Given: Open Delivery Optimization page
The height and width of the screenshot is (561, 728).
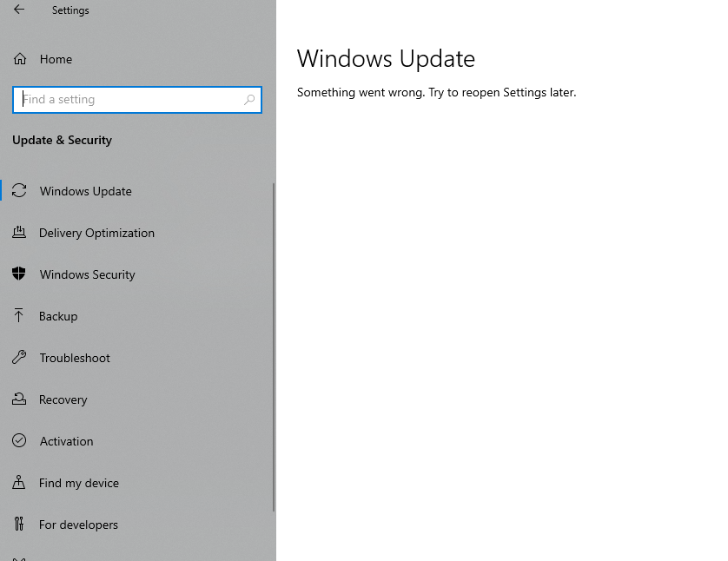Looking at the screenshot, I should pos(96,233).
